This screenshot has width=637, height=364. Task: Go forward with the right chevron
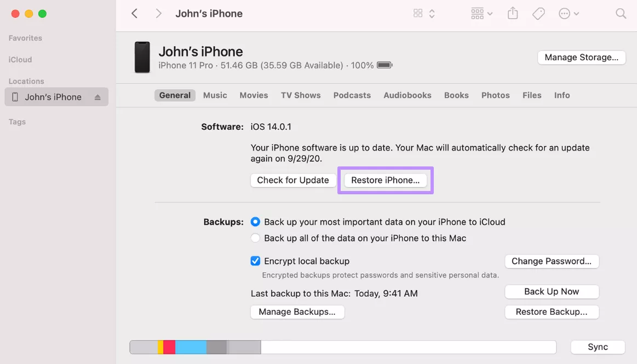(158, 13)
